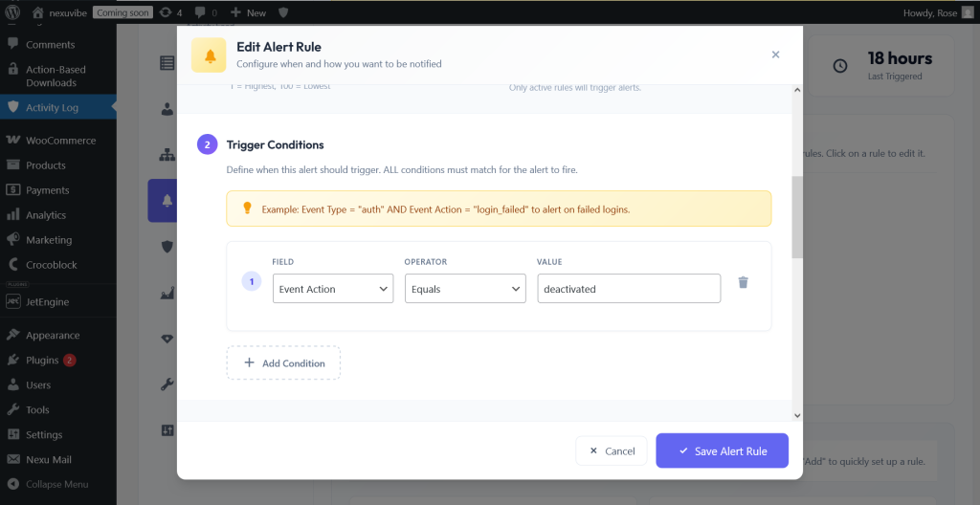The width and height of the screenshot is (980, 505).
Task: Open the comments bubble icon in the admin bar
Action: click(206, 12)
